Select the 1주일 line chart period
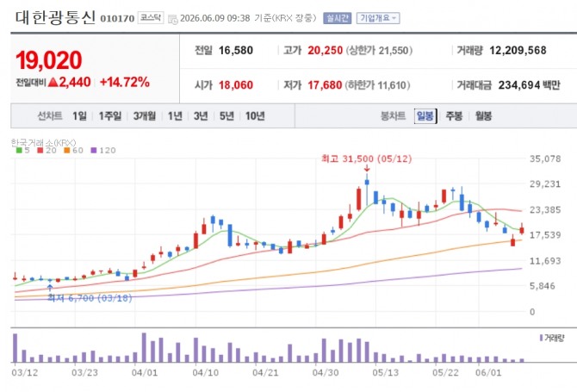 coord(109,116)
